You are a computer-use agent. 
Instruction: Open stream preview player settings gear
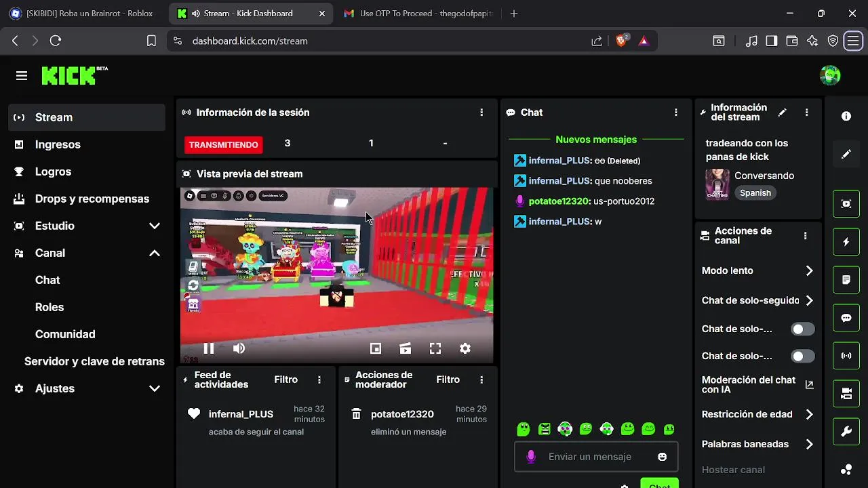(x=465, y=348)
